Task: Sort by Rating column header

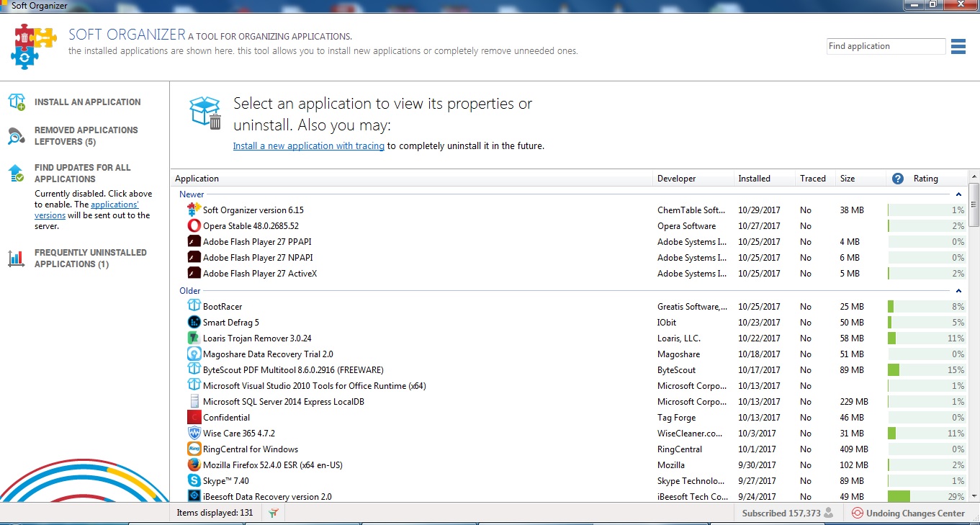Action: coord(926,179)
